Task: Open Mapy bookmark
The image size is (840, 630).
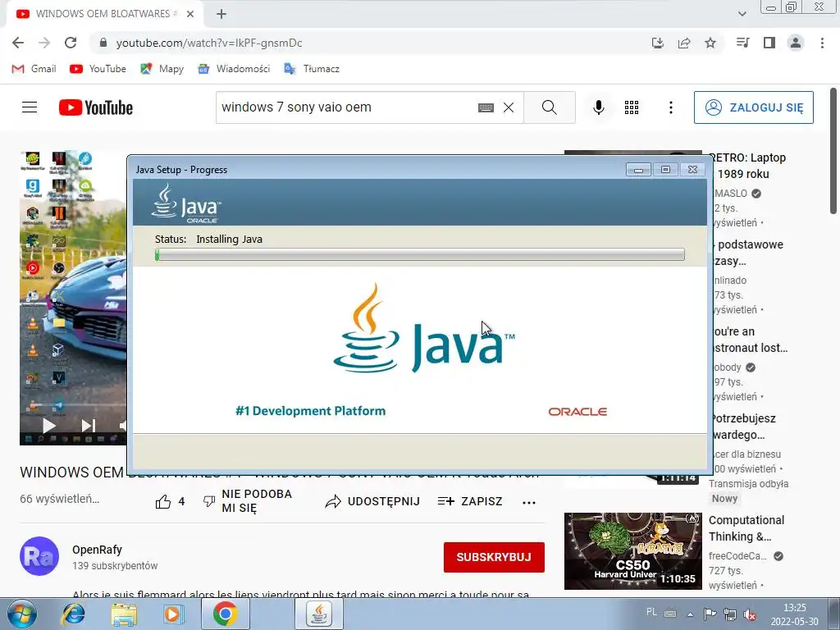Action: [x=162, y=69]
